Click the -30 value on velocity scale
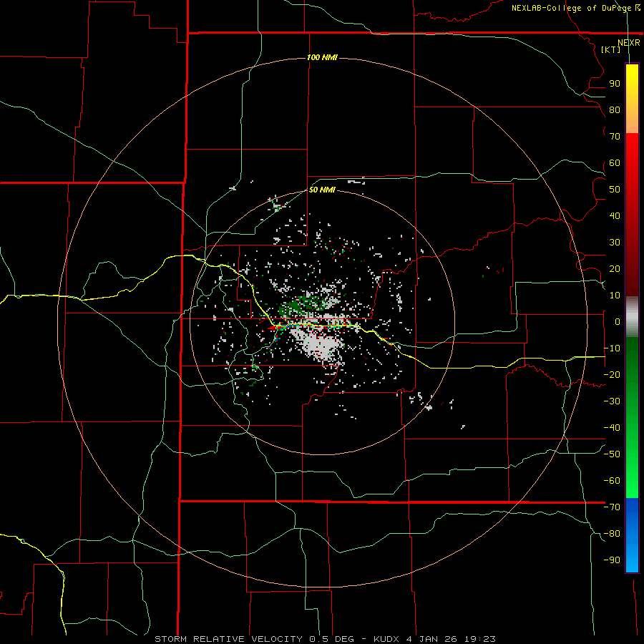Screen dimensions: 644x644 pyautogui.click(x=612, y=401)
